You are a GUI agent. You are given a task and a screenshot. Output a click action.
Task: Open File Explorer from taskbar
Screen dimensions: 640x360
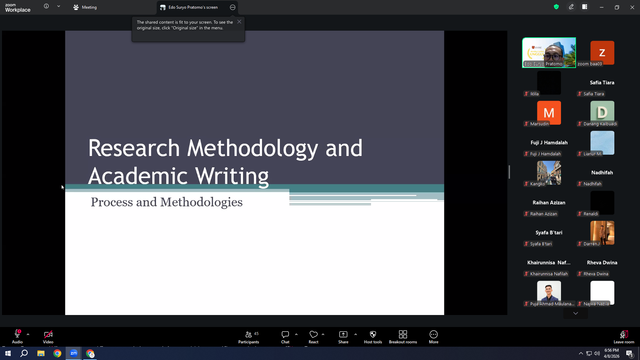(41, 353)
